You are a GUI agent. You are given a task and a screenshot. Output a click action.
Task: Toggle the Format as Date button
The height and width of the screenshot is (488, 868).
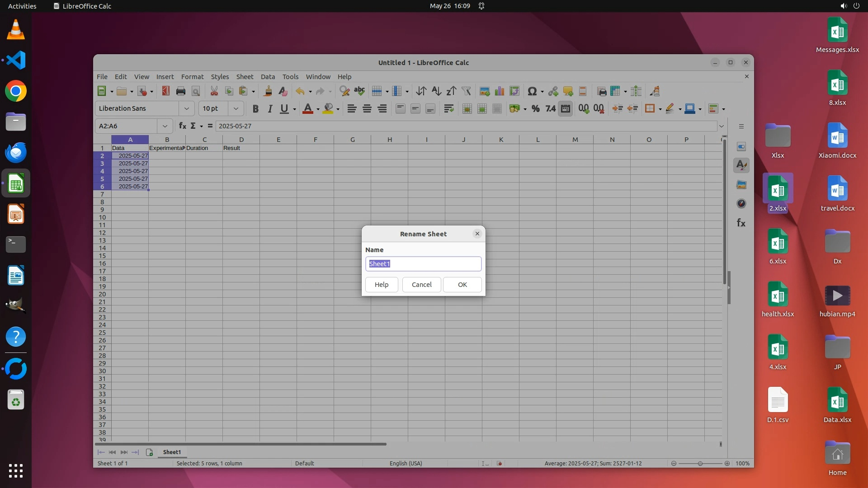coord(565,109)
